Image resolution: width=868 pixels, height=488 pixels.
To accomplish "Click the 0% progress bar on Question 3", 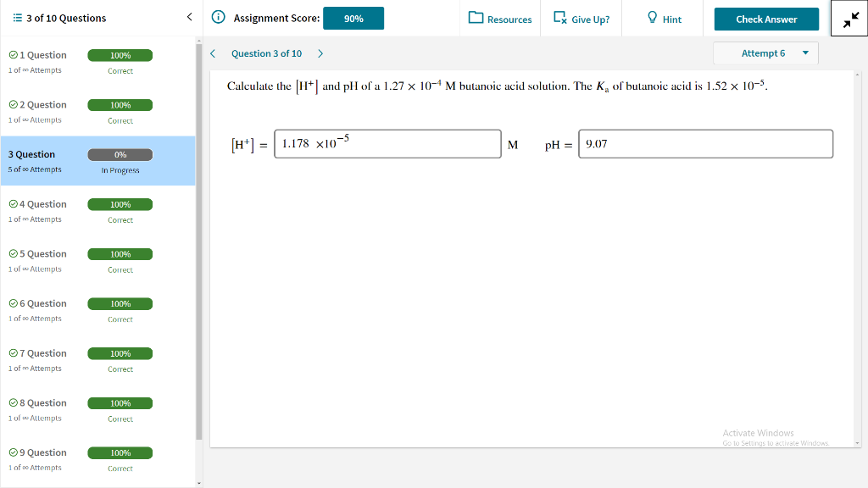I will coord(120,154).
